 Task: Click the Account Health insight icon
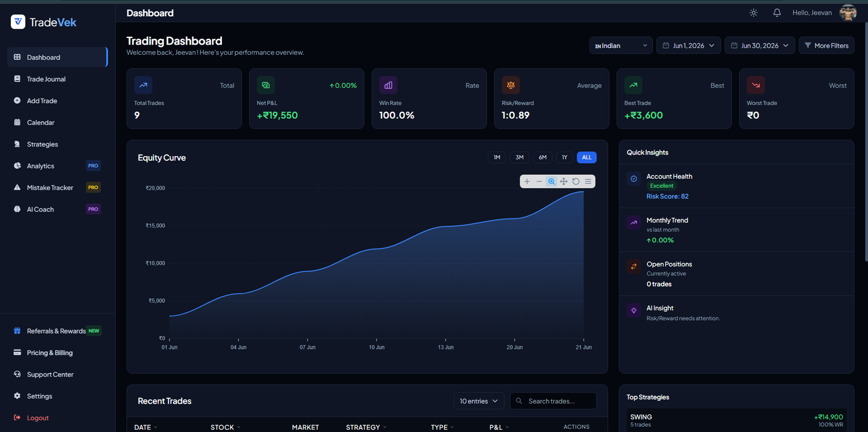(x=634, y=179)
